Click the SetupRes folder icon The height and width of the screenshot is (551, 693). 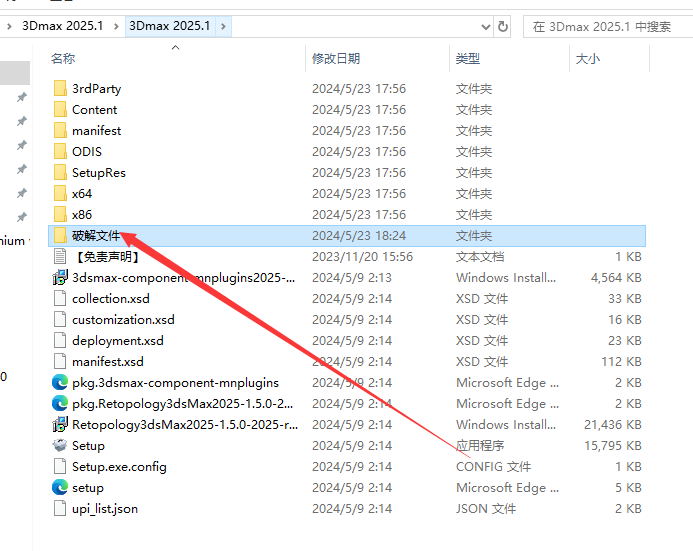coord(60,172)
